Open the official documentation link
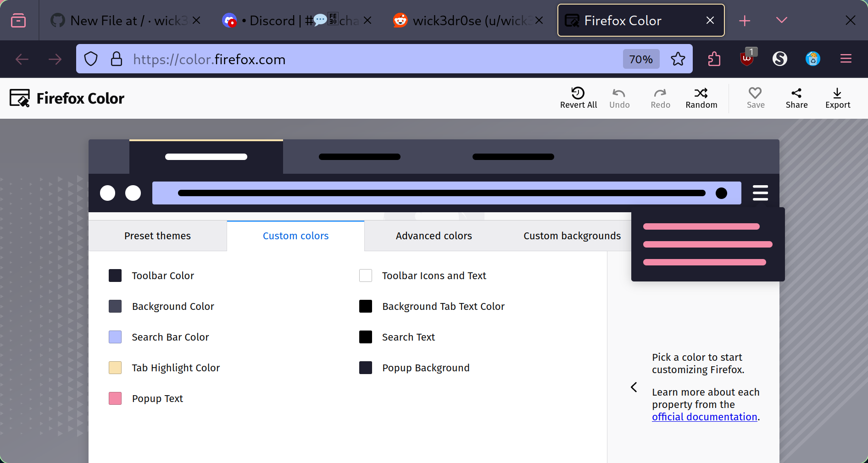The width and height of the screenshot is (868, 463). point(704,417)
